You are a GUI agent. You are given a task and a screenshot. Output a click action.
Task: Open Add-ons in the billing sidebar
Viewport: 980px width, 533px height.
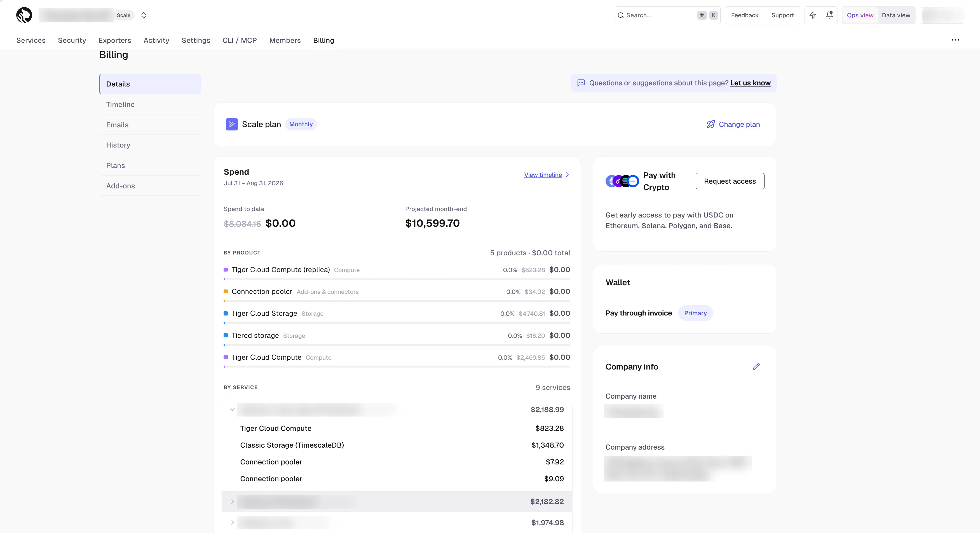tap(150, 186)
